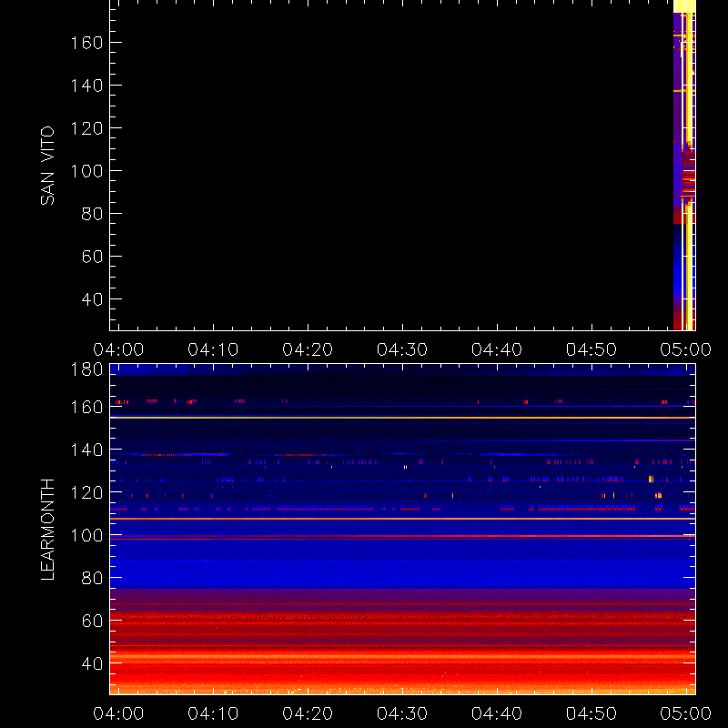The height and width of the screenshot is (728, 728).
Task: Select the 80 tick label on SAN VITO axis
Action: point(93,214)
